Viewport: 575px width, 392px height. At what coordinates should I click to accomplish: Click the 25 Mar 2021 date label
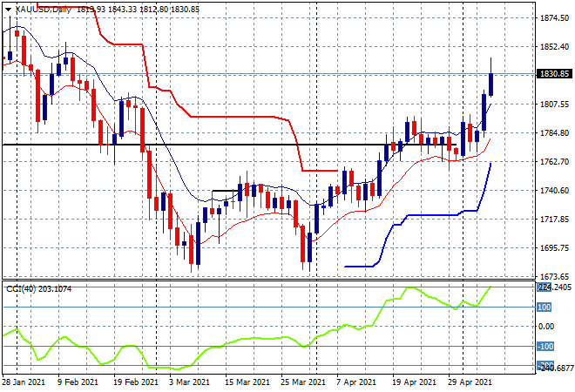click(303, 382)
